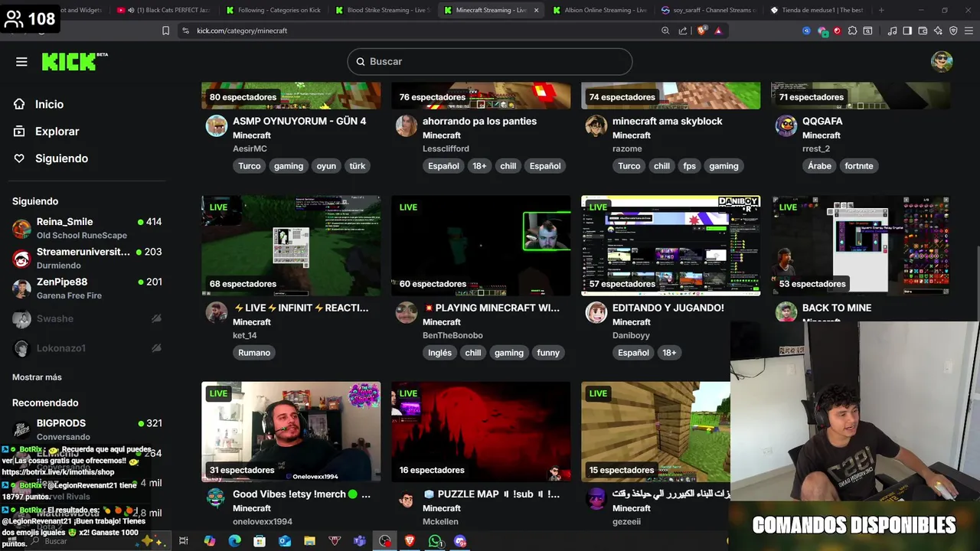
Task: Select the fps tag under razome
Action: [x=690, y=166]
